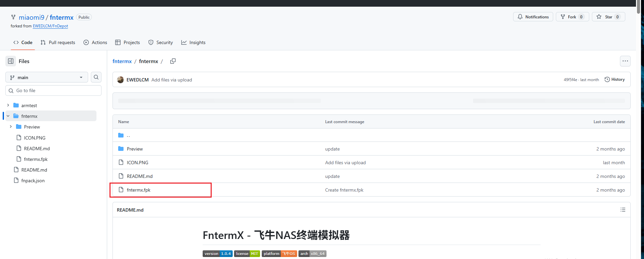This screenshot has height=259, width=644.
Task: Open the Security tab
Action: tap(161, 42)
